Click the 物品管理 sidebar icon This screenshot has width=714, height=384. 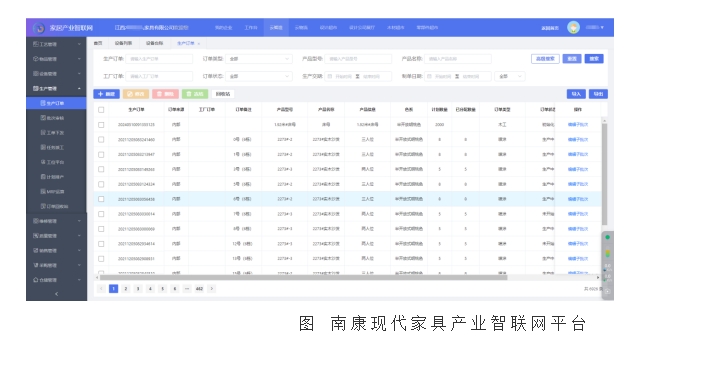pos(36,59)
